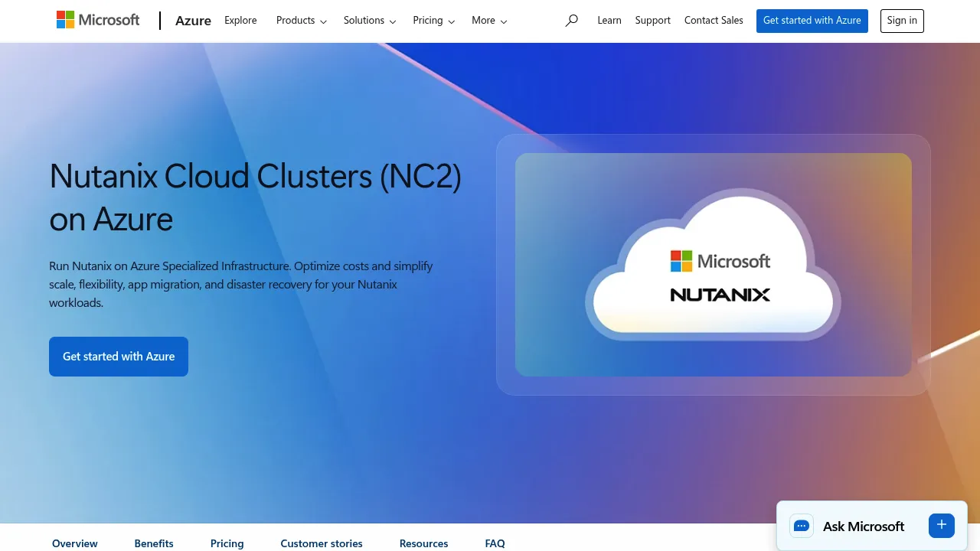Jump to the Benefits tab

154,543
